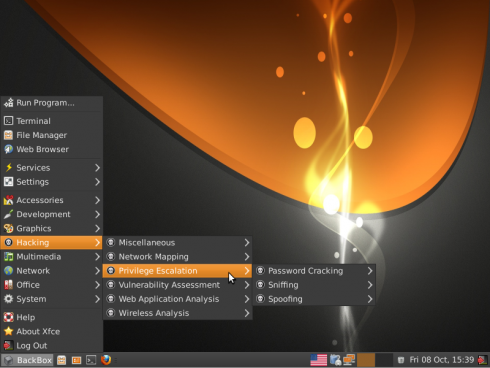490x368 pixels.
Task: Expand the Settings submenu arrow
Action: 97,182
